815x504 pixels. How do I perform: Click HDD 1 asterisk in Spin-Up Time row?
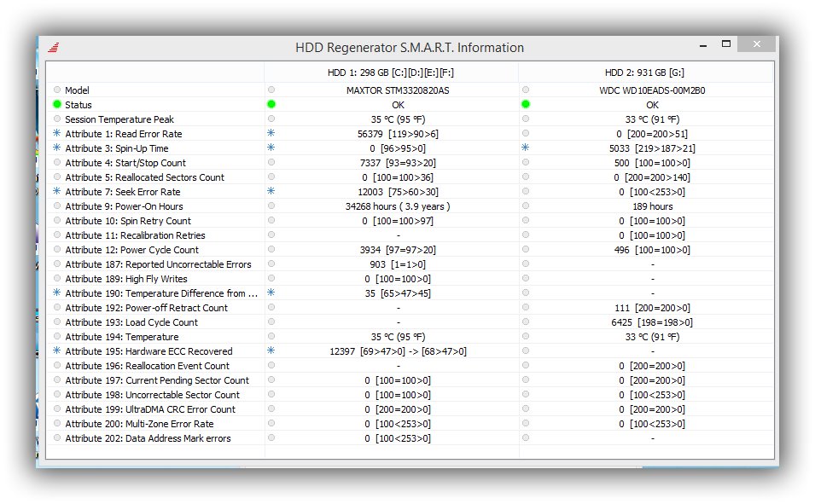271,148
